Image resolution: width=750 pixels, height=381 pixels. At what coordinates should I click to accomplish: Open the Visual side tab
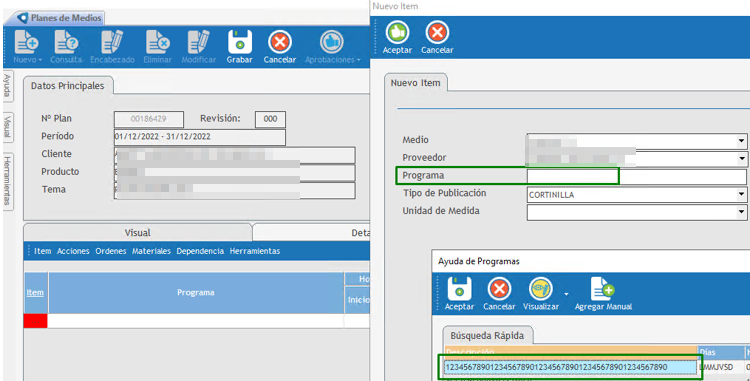pyautogui.click(x=7, y=127)
